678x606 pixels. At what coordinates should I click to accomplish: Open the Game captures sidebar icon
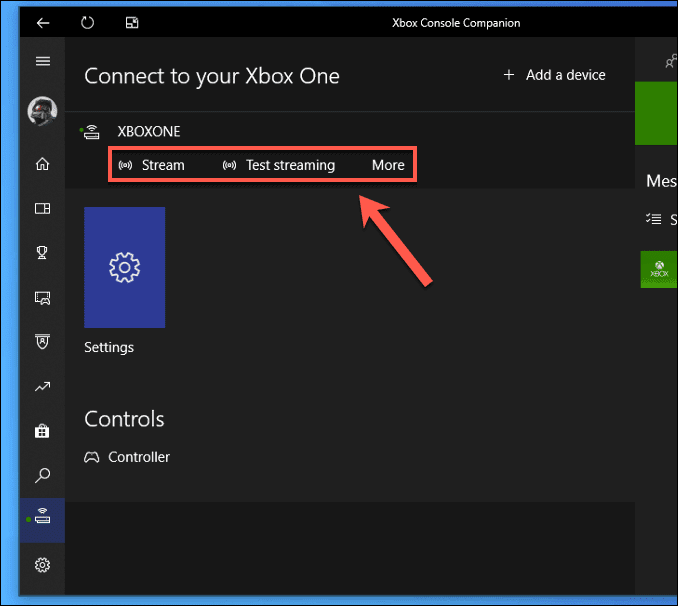point(42,298)
